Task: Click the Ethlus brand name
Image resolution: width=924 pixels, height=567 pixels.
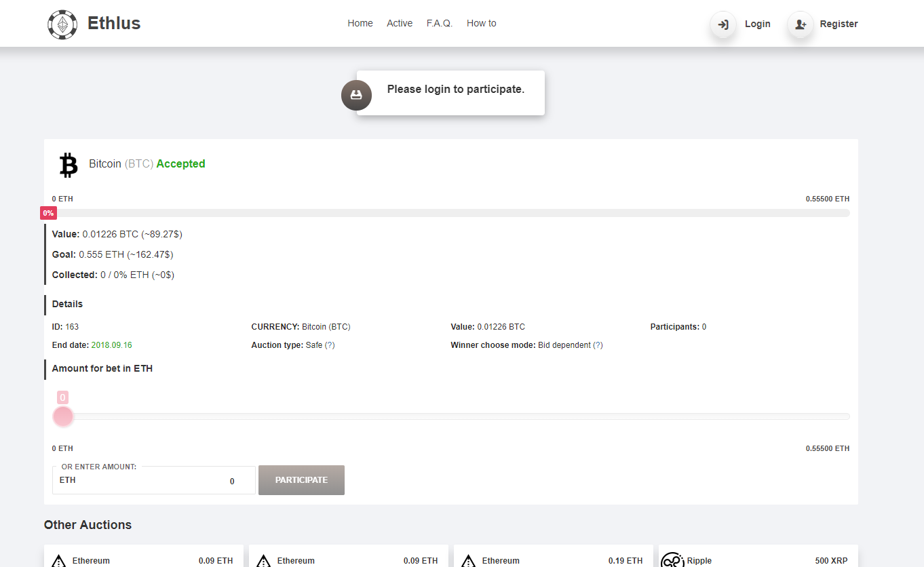Action: coord(114,24)
